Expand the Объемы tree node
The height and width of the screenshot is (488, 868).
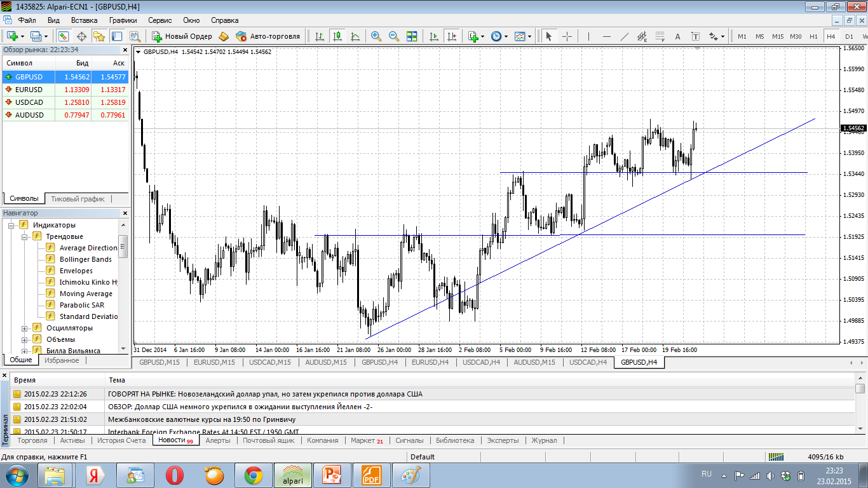(x=24, y=339)
